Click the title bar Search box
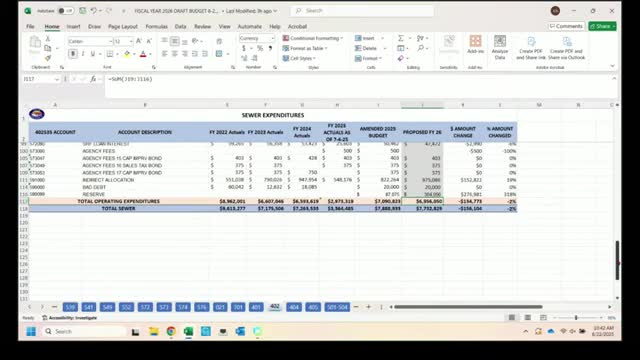The image size is (640, 360). 362,11
